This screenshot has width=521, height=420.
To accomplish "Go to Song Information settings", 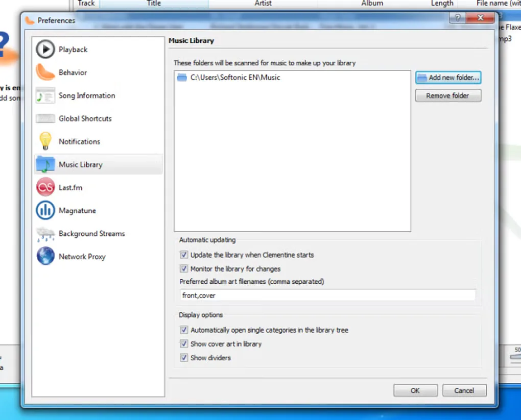I will click(x=87, y=95).
